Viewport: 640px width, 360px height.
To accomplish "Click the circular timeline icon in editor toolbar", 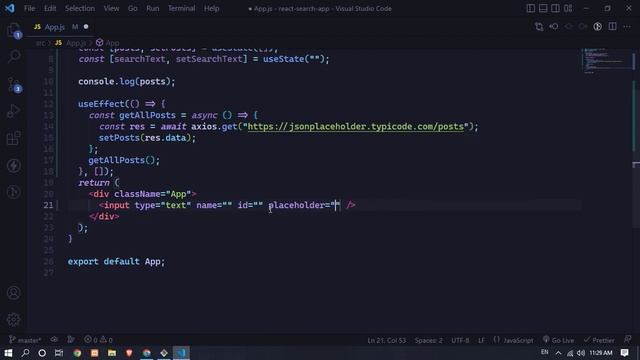I will [x=598, y=27].
